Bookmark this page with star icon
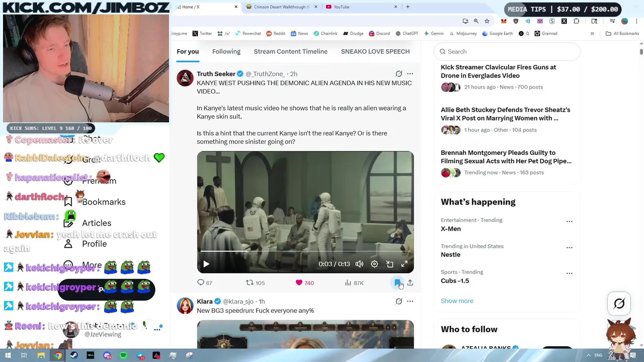644x362 pixels. point(487,21)
